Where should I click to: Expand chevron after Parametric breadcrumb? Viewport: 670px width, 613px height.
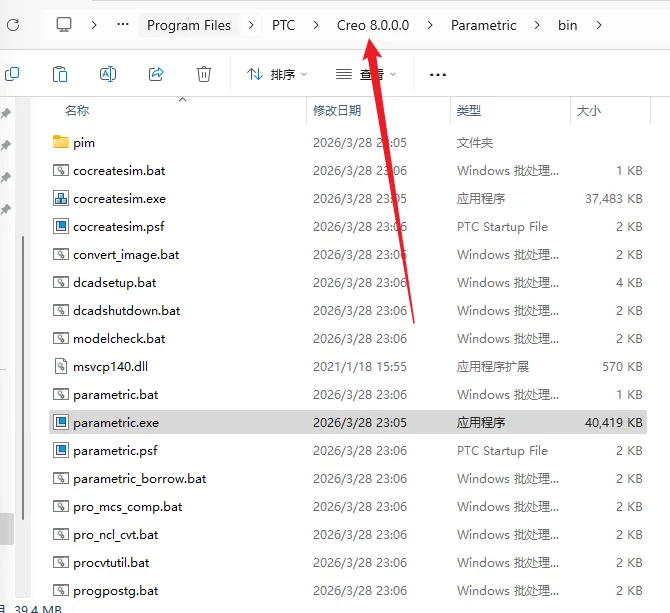tap(537, 25)
